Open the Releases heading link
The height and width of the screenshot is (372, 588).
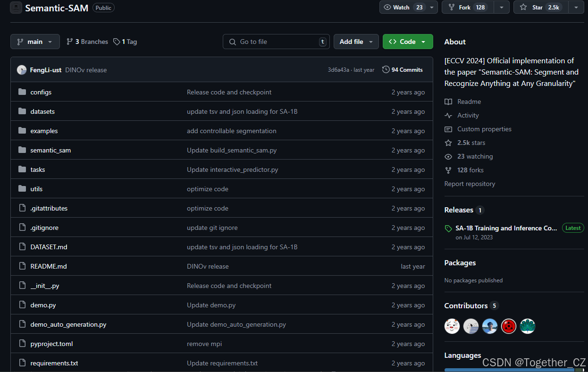(459, 210)
